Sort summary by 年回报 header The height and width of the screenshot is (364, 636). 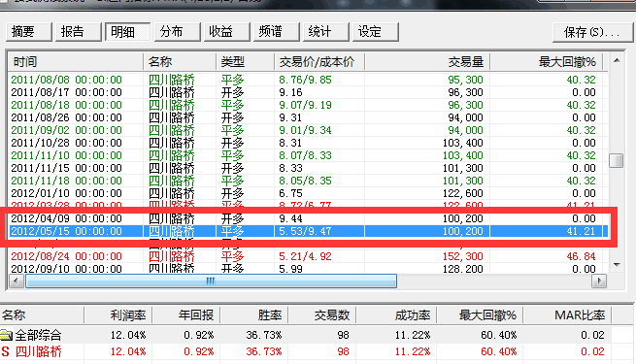click(186, 314)
